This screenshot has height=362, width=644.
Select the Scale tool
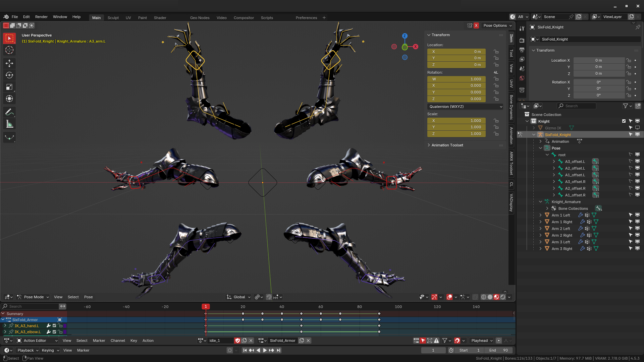click(x=9, y=87)
